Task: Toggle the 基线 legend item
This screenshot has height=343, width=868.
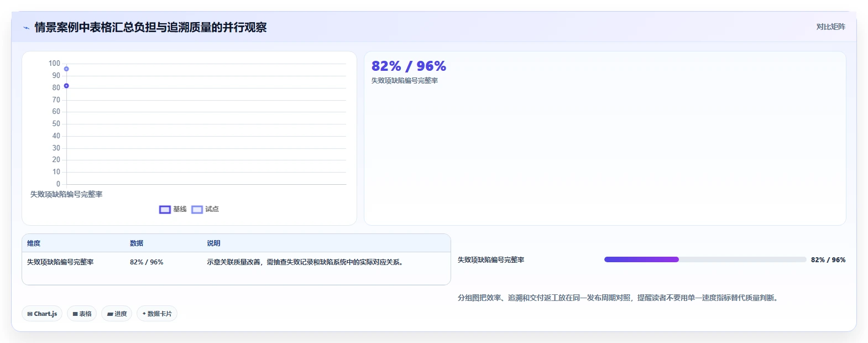Action: coord(173,209)
